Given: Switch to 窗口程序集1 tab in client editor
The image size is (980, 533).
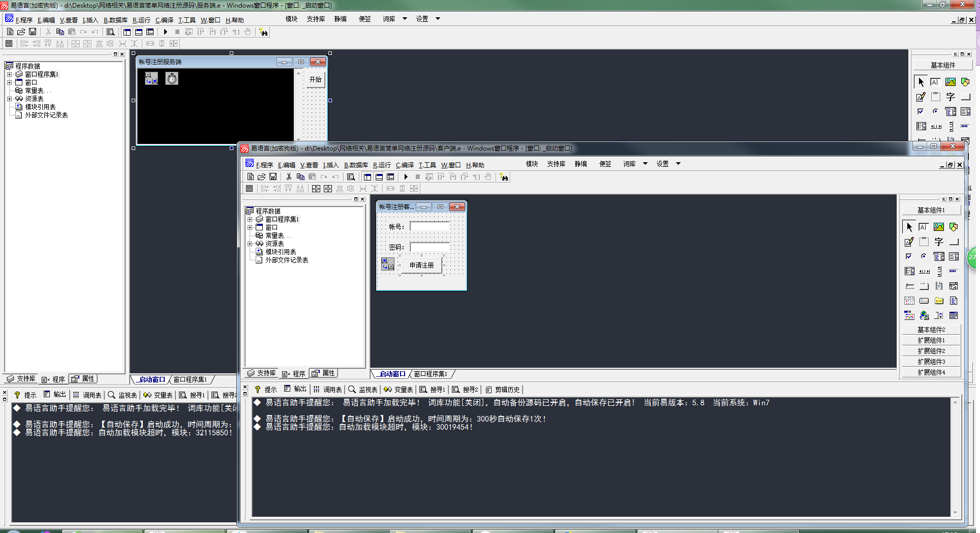Looking at the screenshot, I should [x=431, y=374].
